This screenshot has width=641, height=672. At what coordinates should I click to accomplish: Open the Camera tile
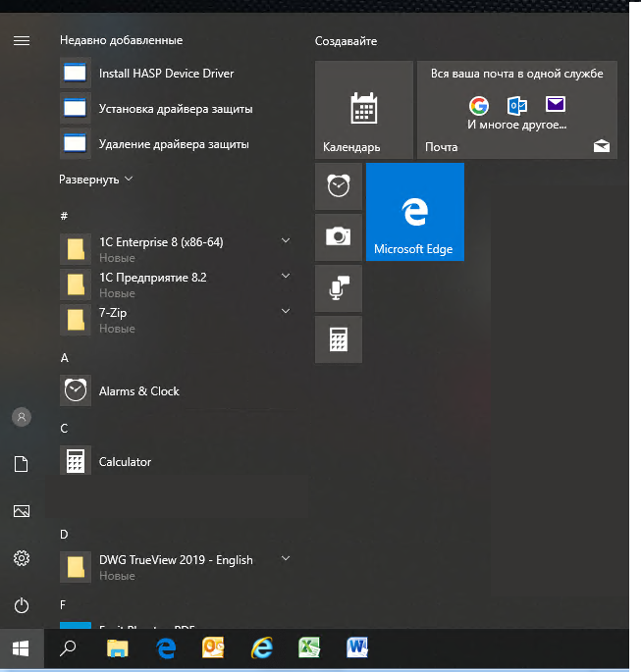pyautogui.click(x=339, y=237)
